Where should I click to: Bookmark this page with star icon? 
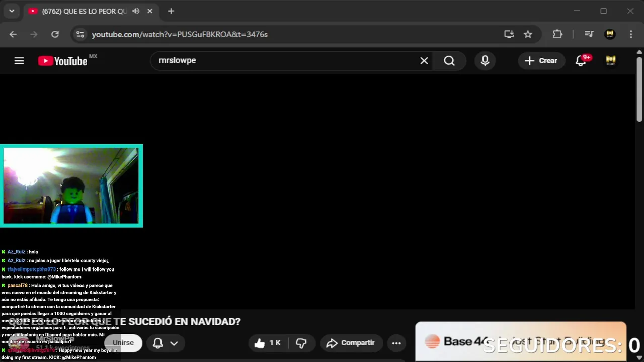coord(528,34)
